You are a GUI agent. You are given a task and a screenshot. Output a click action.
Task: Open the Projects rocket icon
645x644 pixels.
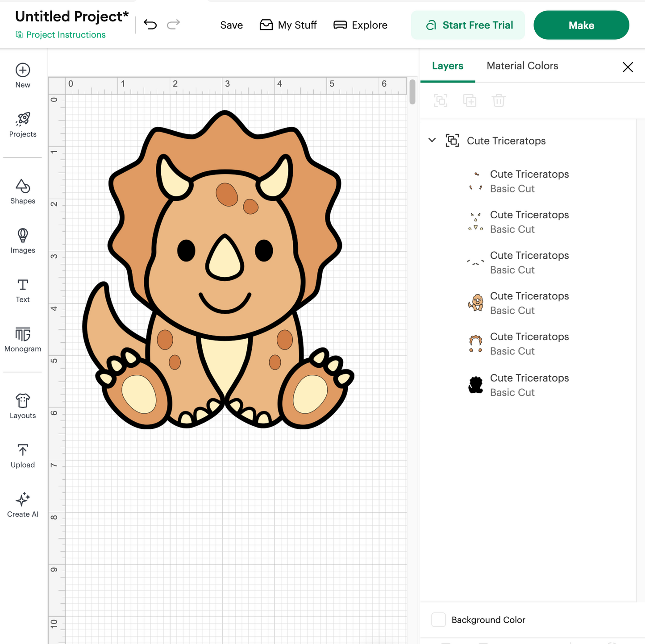23,119
